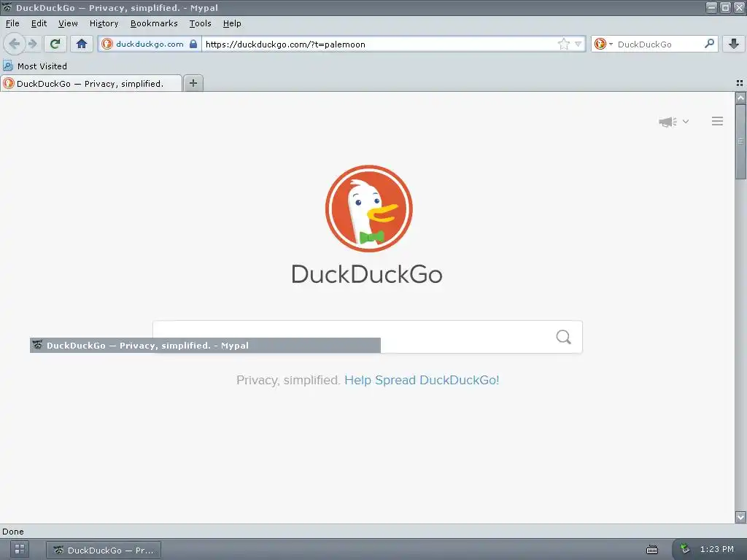Image resolution: width=747 pixels, height=560 pixels.
Task: Select the DuckDuckGo taskbar window button
Action: pyautogui.click(x=104, y=550)
